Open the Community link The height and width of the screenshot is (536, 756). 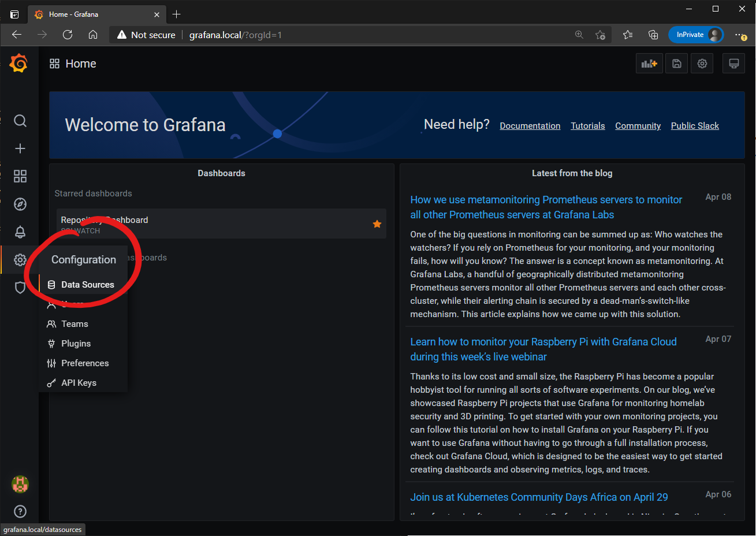(x=638, y=126)
